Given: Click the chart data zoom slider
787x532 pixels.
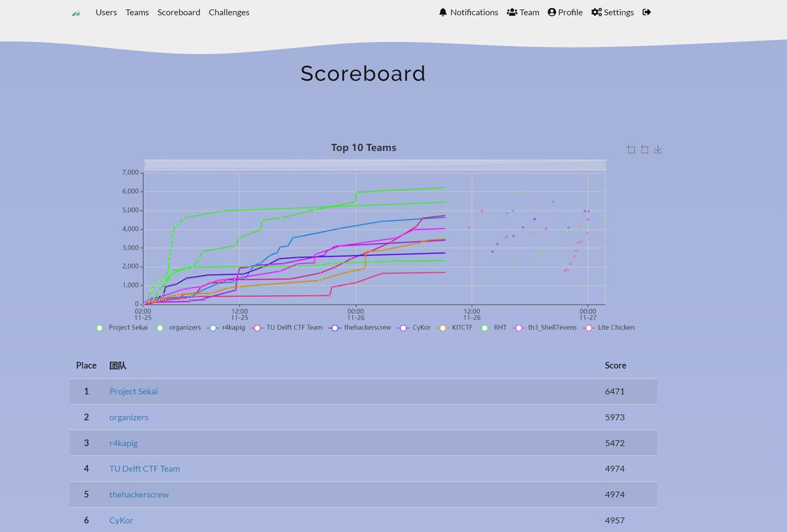Looking at the screenshot, I should pos(375,165).
